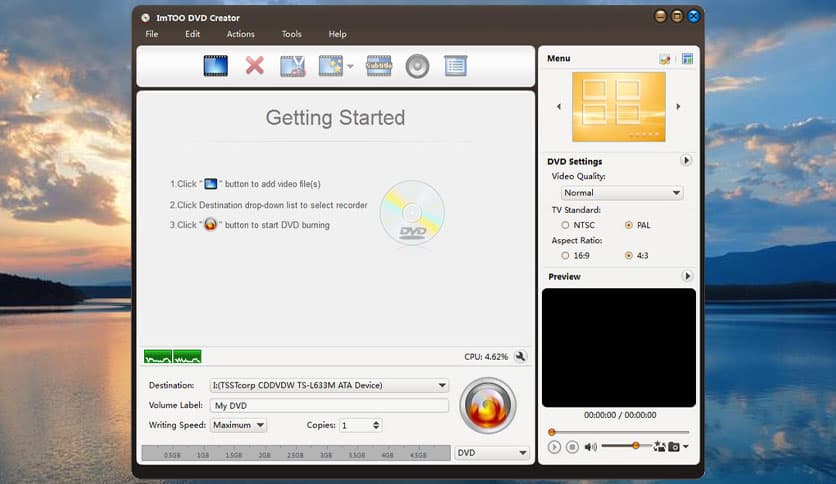
Task: Click the disc capacity usage bar
Action: 296,453
